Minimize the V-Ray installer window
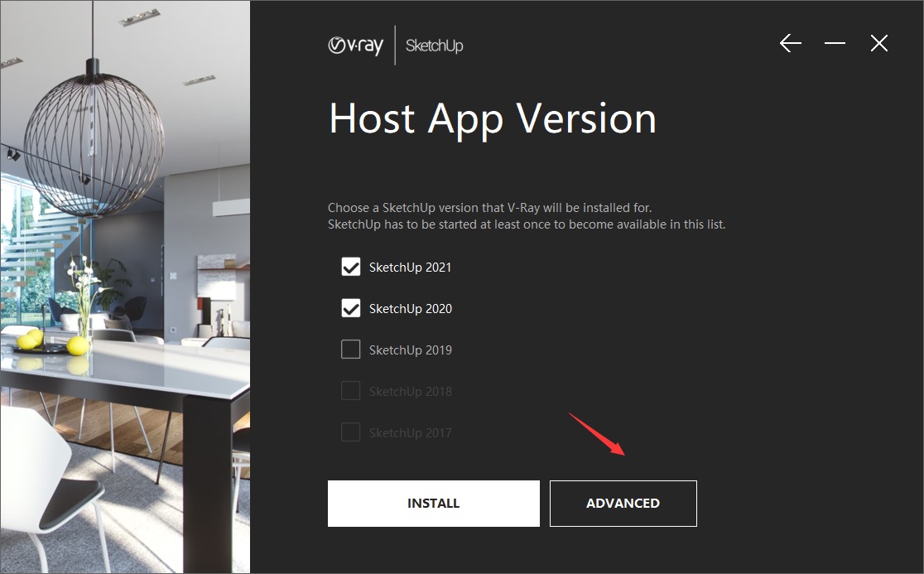 pos(835,43)
